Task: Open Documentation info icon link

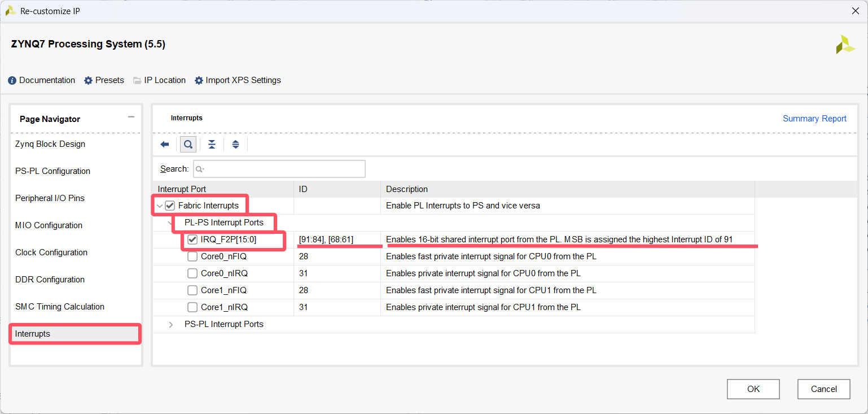Action: [x=41, y=80]
